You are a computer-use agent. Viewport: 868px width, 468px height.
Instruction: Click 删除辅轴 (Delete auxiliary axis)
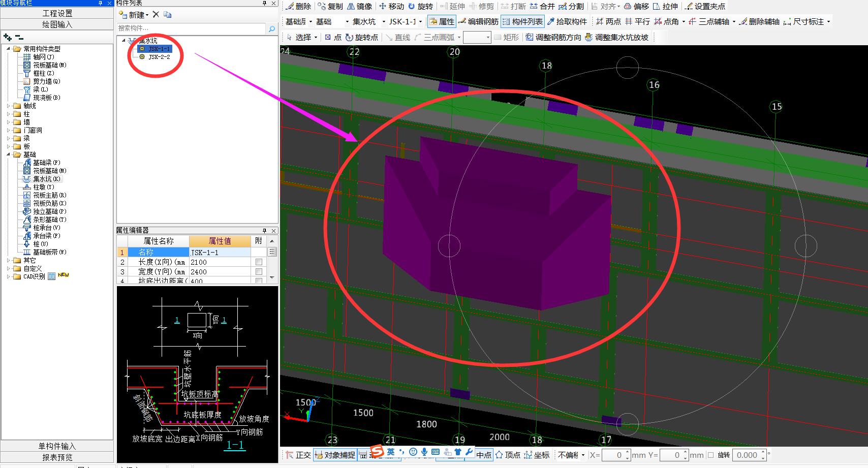(x=759, y=21)
